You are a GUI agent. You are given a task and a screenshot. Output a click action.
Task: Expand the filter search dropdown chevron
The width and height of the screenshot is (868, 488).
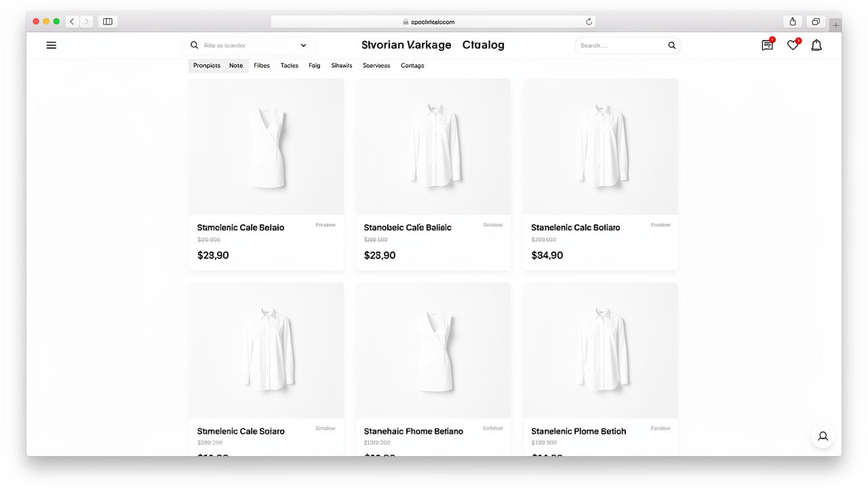coord(303,45)
